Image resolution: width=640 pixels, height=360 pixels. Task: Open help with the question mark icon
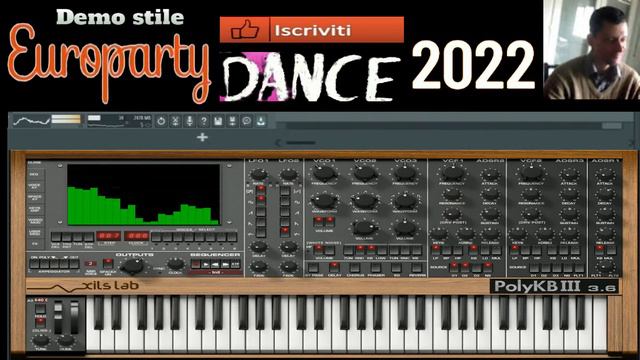click(204, 121)
